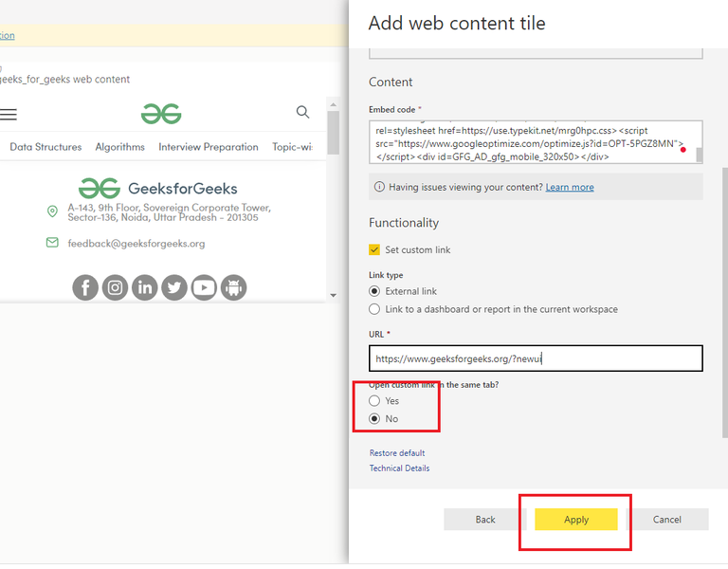Choose Yes for open in same tab
The height and width of the screenshot is (569, 728).
374,401
